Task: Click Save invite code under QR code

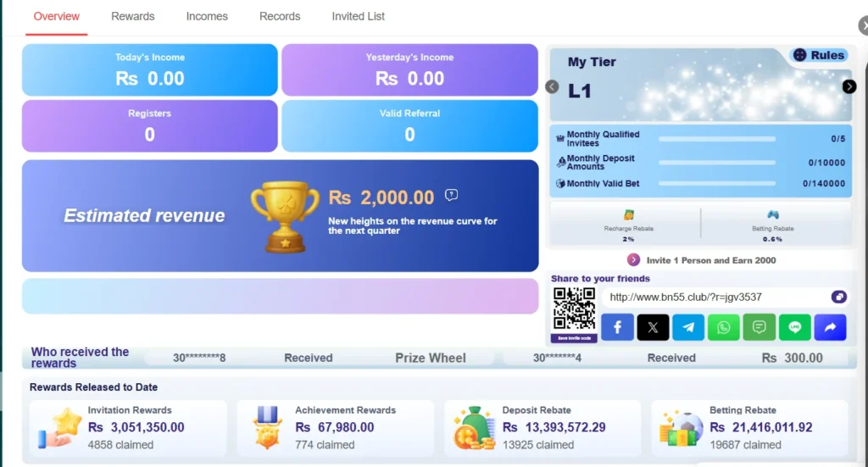Action: (x=574, y=338)
